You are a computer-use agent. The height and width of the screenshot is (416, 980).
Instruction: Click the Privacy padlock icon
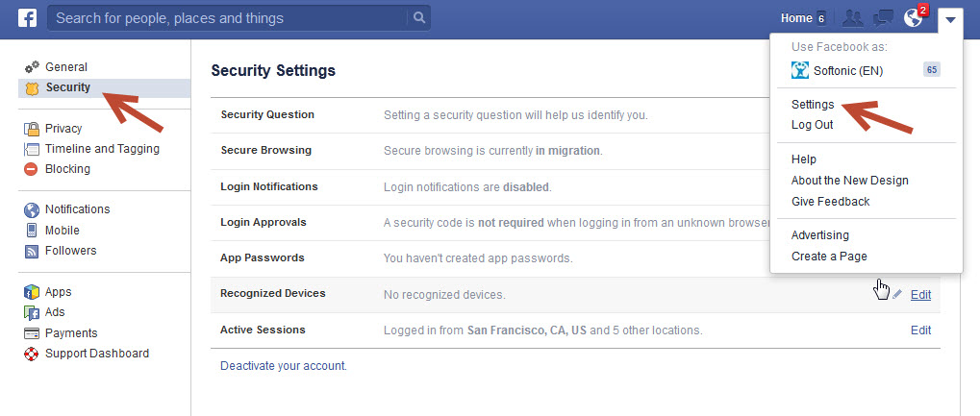tap(31, 129)
